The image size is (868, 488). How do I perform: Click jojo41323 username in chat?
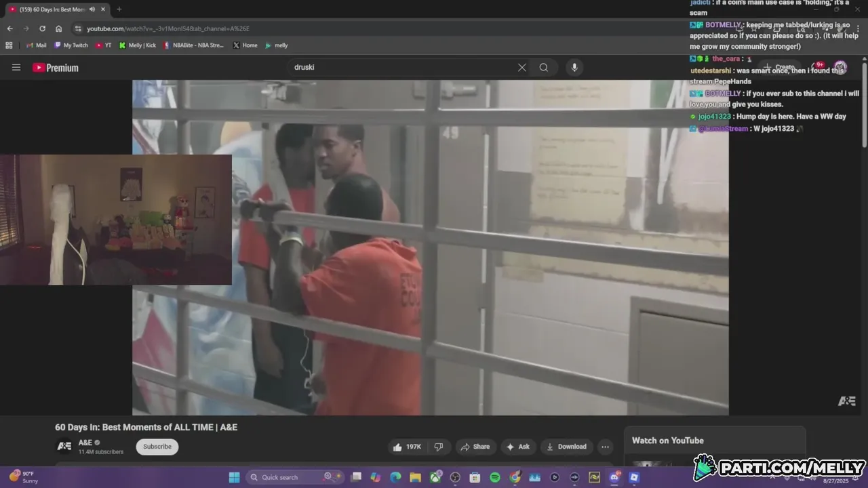point(715,117)
